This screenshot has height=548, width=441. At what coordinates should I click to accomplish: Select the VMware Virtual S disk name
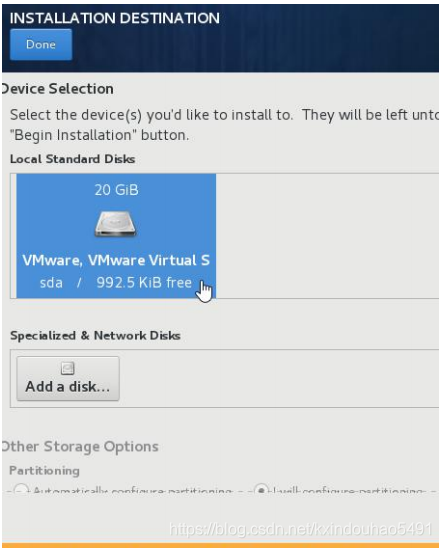click(116, 260)
